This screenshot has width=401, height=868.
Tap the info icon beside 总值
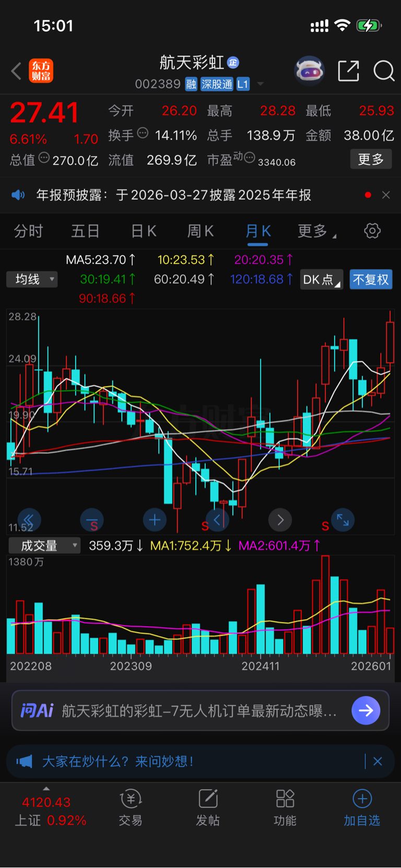click(x=44, y=158)
